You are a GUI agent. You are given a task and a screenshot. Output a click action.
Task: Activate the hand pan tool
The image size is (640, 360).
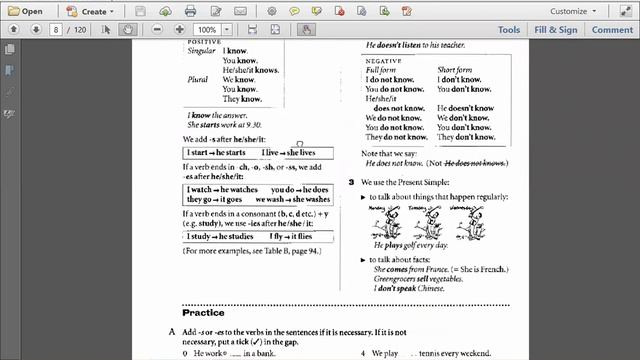pyautogui.click(x=128, y=29)
